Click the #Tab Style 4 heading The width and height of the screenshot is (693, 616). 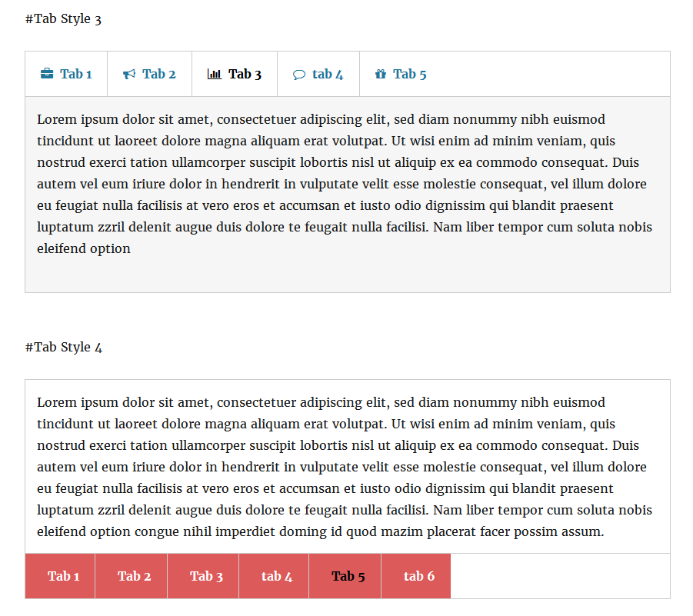click(64, 348)
